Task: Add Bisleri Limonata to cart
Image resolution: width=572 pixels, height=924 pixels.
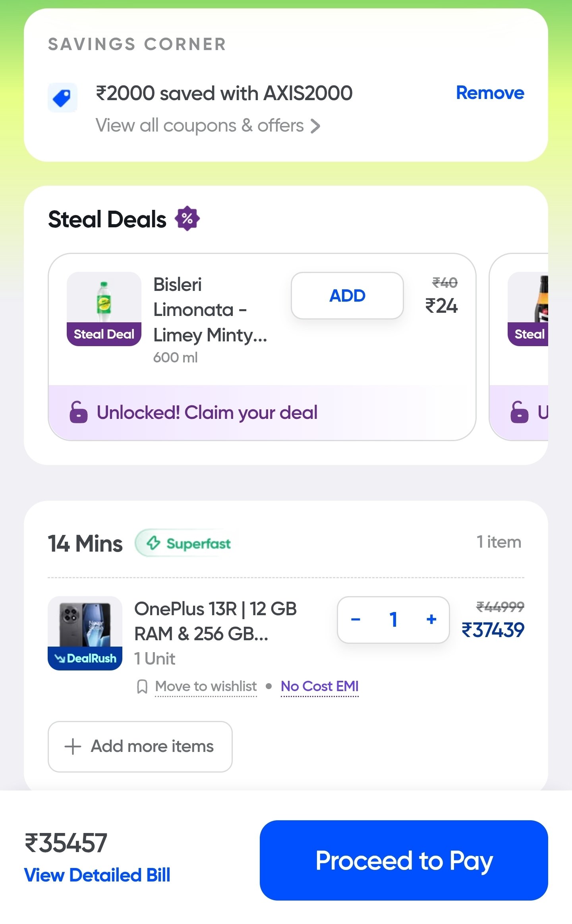Action: click(347, 296)
